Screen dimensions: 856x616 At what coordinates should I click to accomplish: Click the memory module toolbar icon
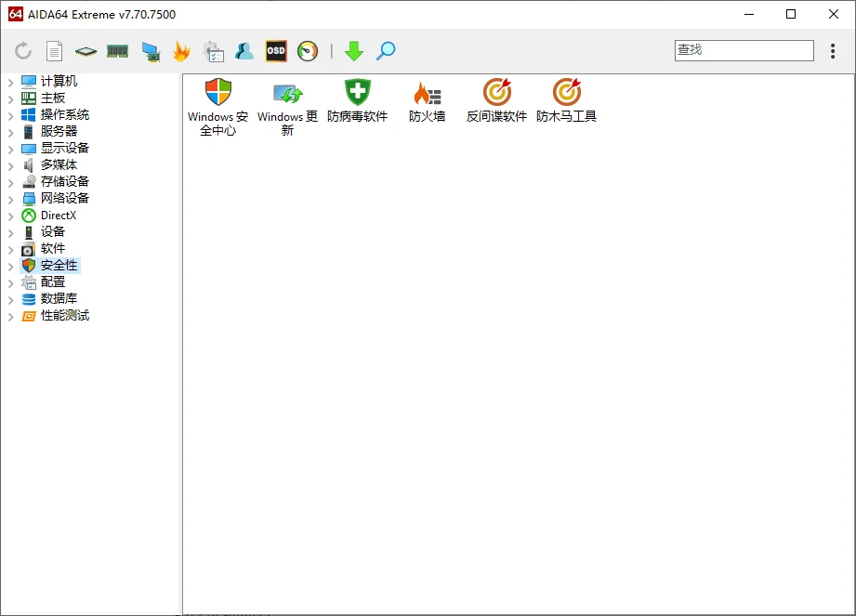117,51
